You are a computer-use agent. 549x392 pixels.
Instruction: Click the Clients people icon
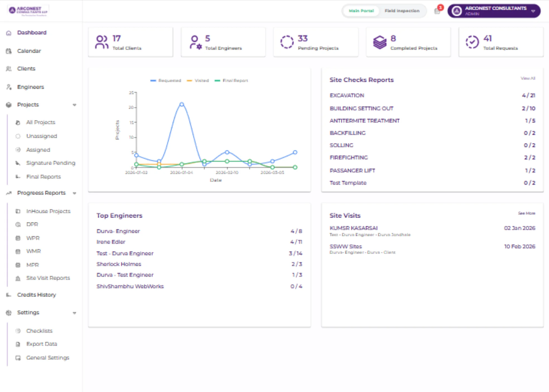[x=9, y=69]
